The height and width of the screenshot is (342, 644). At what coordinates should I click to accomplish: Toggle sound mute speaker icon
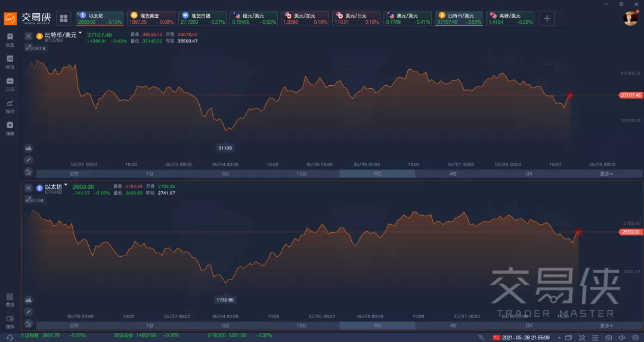point(622,337)
